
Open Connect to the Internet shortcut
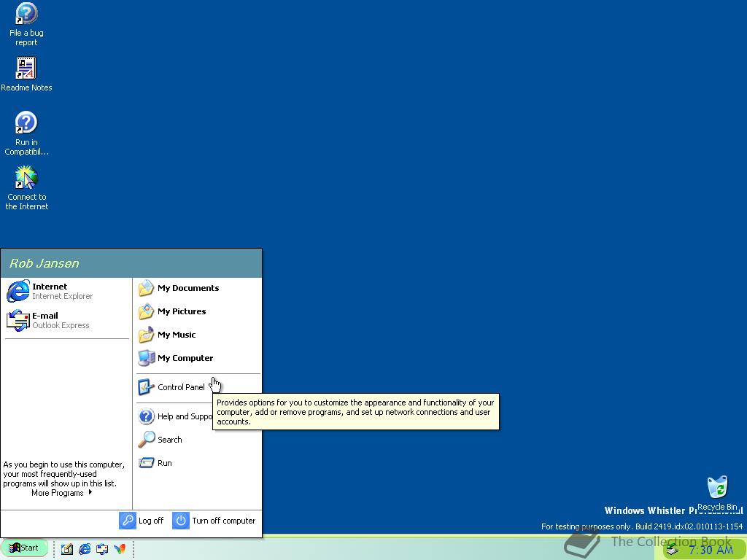click(26, 188)
